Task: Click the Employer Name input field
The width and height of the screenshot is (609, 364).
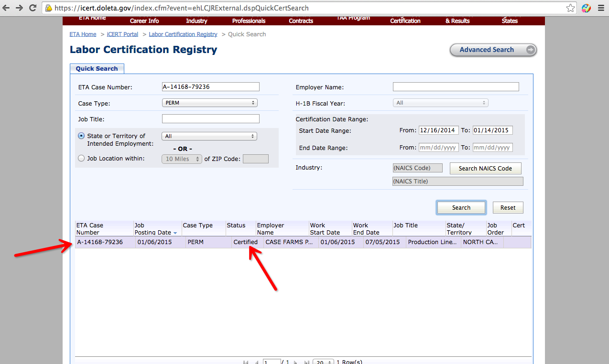Action: point(456,86)
